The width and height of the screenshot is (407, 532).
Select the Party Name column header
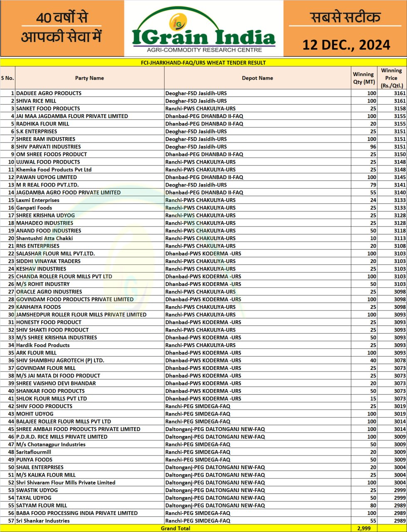pos(89,78)
